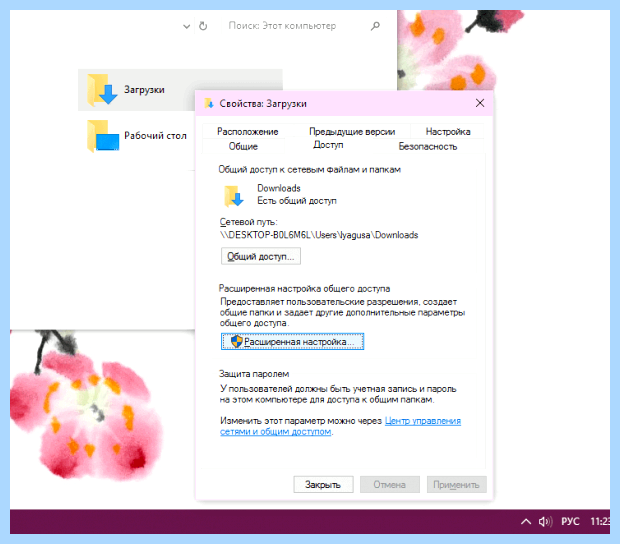This screenshot has height=544, width=620.
Task: Click the Downloads folder icon in dialog
Action: (x=234, y=196)
